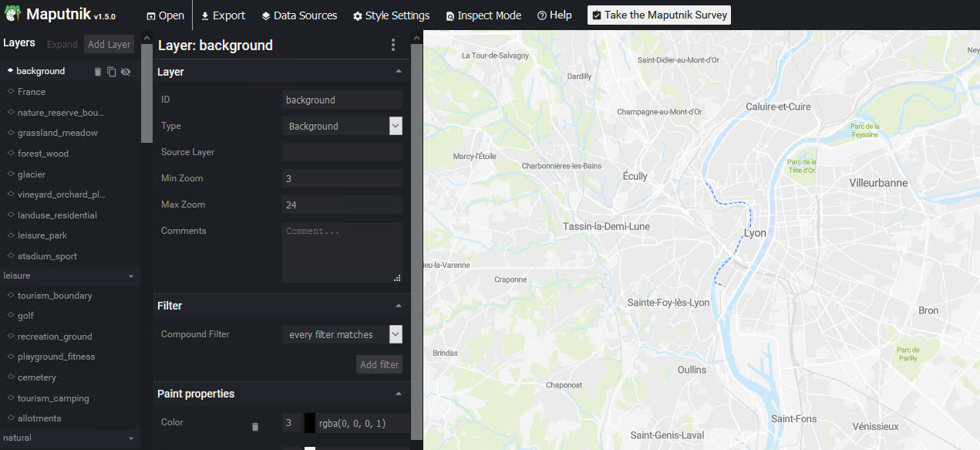Open the Data Sources dialog
The width and height of the screenshot is (980, 450).
pos(298,15)
